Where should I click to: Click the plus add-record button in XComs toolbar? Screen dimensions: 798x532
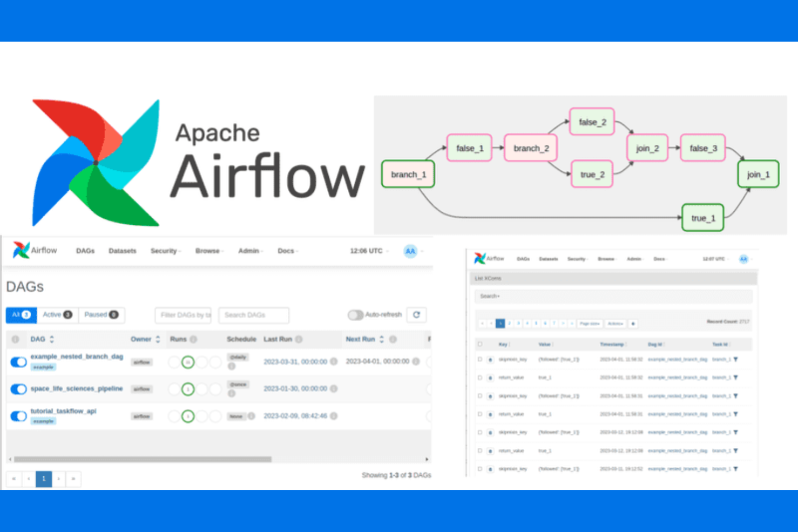tap(633, 323)
